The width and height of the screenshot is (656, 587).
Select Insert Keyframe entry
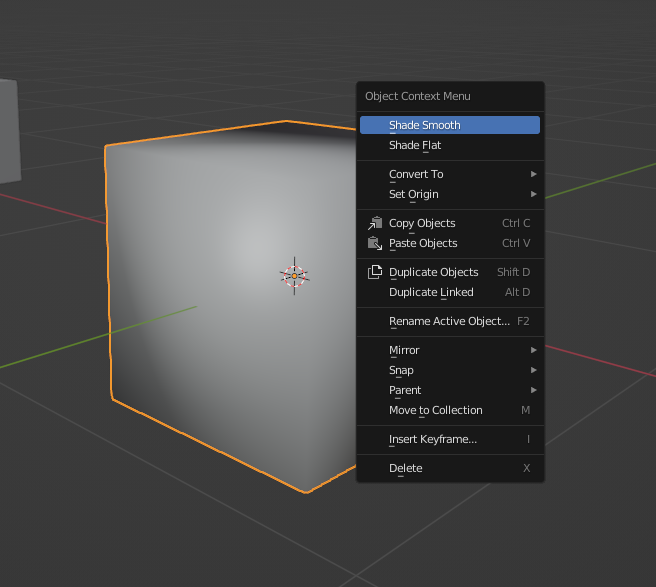(450, 439)
